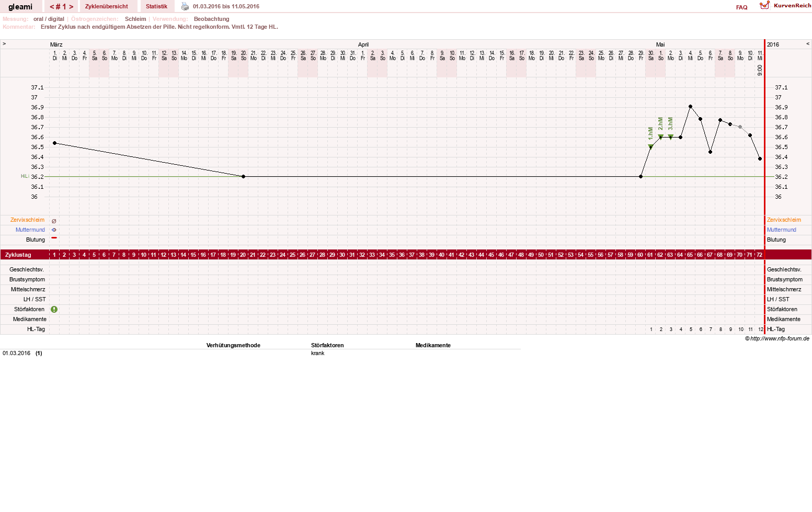The image size is (812, 512).
Task: Click the printer icon beside the date range
Action: 185,6
